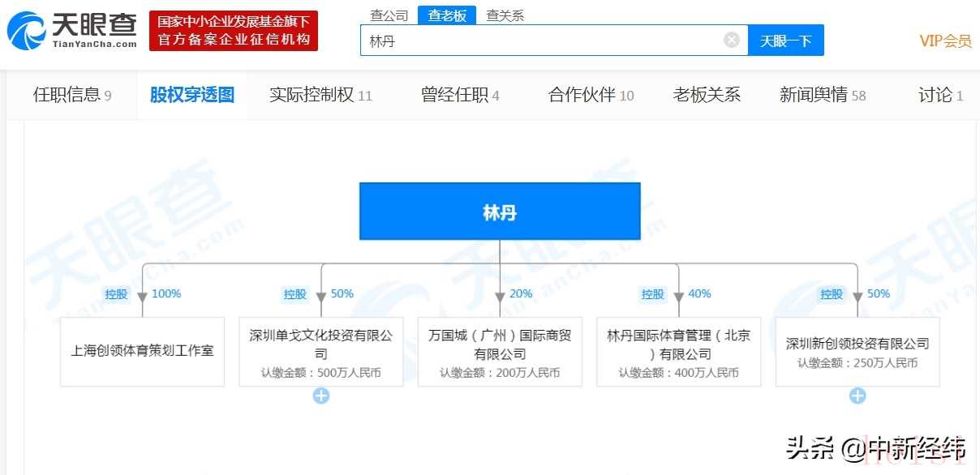This screenshot has width=980, height=475.
Task: Open the 万国城（广州）国际商贸有限公司 node
Action: tap(500, 351)
